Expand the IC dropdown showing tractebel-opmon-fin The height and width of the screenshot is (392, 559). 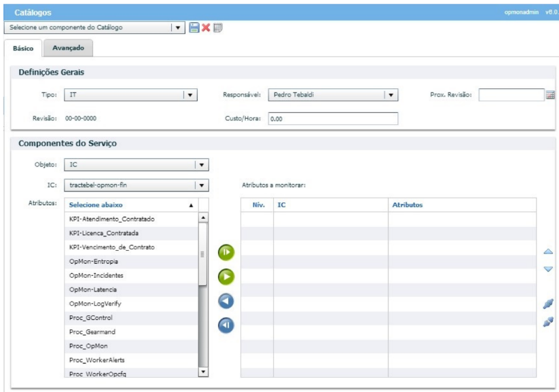201,185
